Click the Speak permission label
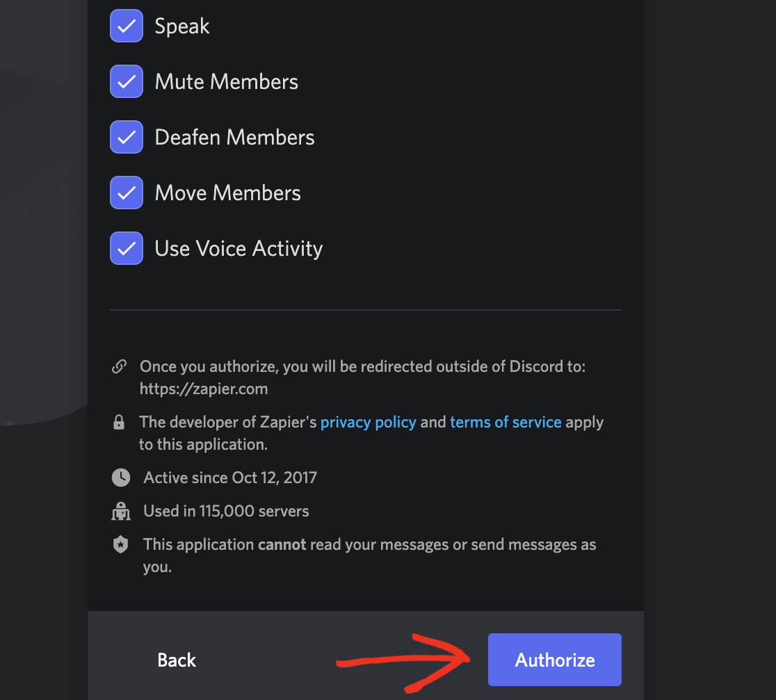The width and height of the screenshot is (776, 700). [x=182, y=26]
